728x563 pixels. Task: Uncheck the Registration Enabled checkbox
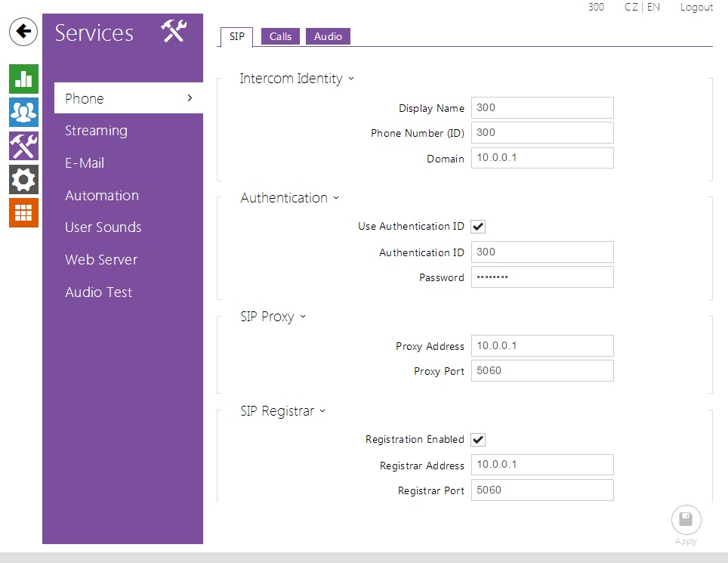[x=478, y=440]
